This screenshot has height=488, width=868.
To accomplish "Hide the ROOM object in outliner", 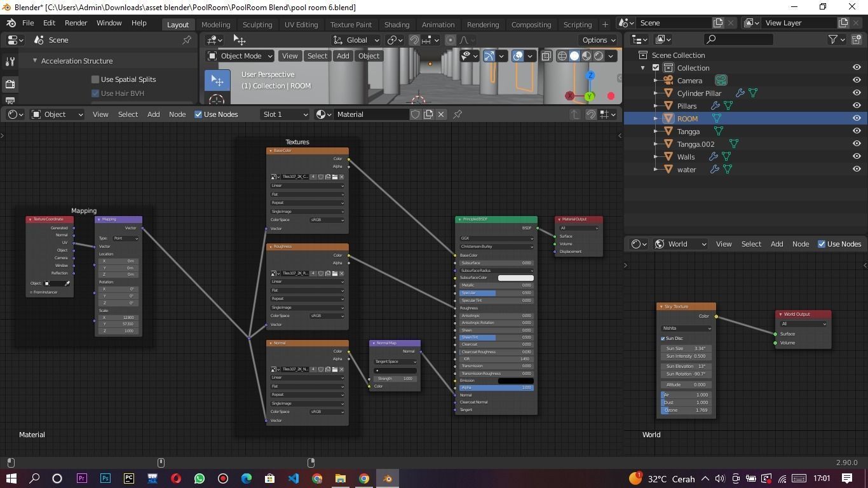I will [857, 119].
